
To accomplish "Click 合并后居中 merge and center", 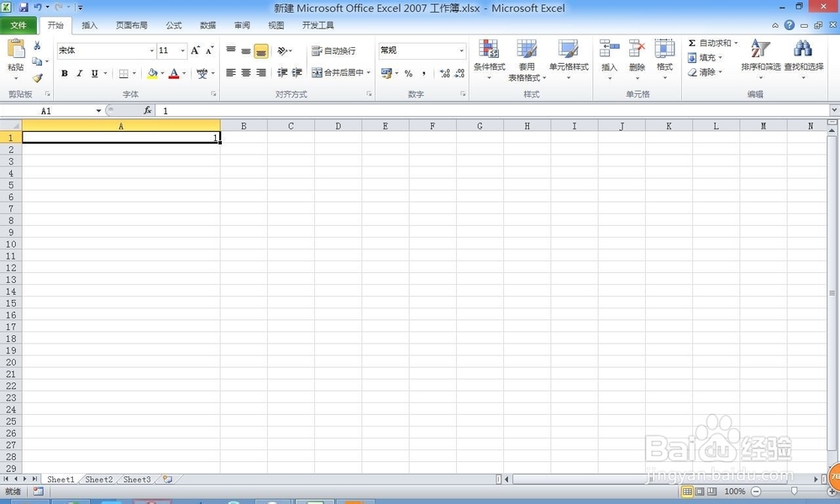I will (338, 72).
